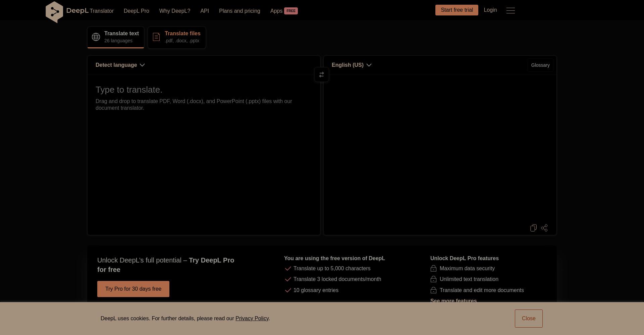Click lock icon beside Translate and edit more documents
Image resolution: width=644 pixels, height=335 pixels.
point(433,290)
